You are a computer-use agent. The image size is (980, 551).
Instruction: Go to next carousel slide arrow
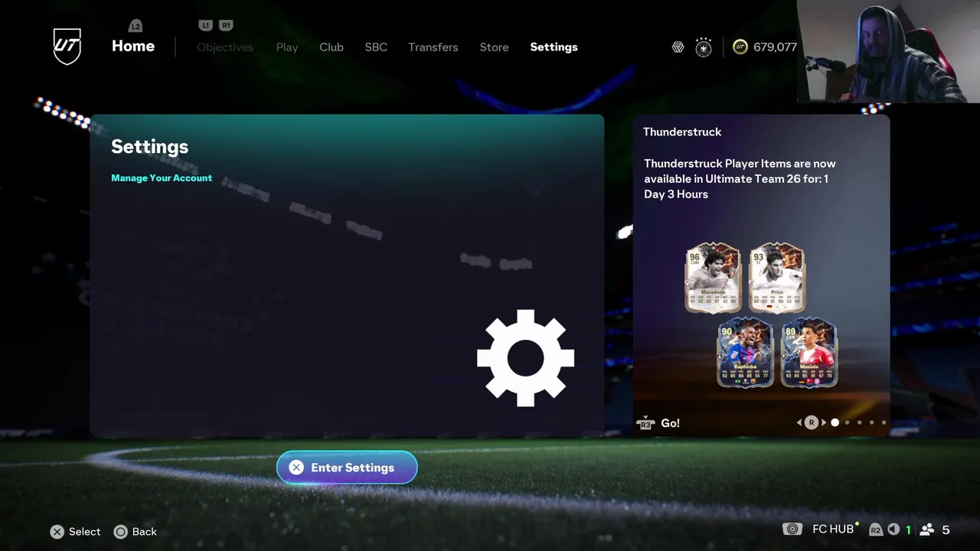824,422
